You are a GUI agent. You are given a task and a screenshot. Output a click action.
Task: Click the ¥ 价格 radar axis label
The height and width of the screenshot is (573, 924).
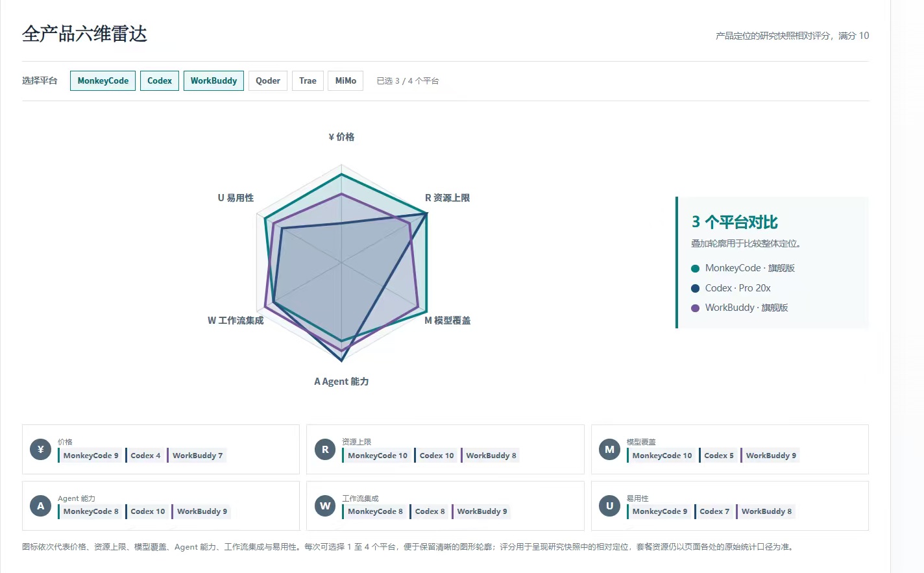point(341,137)
